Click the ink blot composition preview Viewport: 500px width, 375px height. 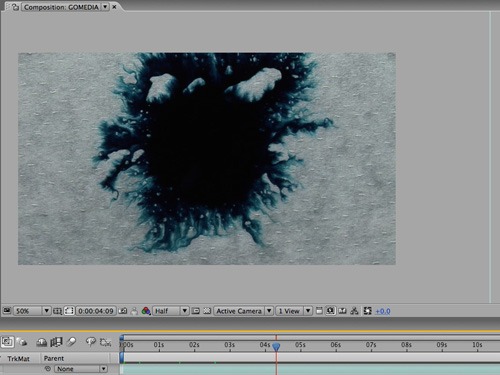point(207,159)
